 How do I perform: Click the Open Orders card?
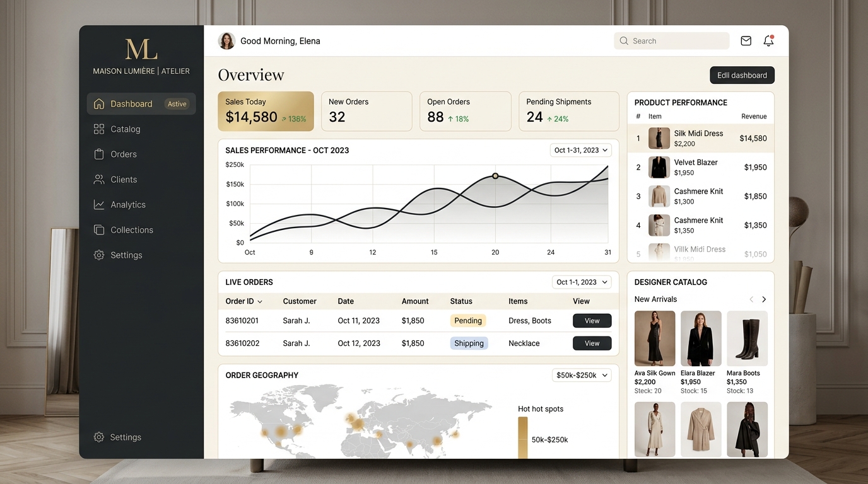(x=466, y=112)
